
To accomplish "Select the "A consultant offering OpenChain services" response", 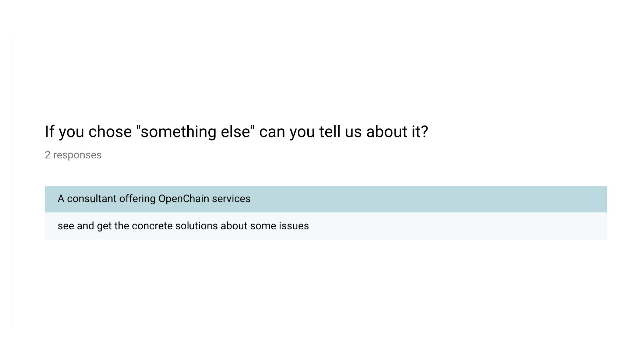I will click(326, 199).
